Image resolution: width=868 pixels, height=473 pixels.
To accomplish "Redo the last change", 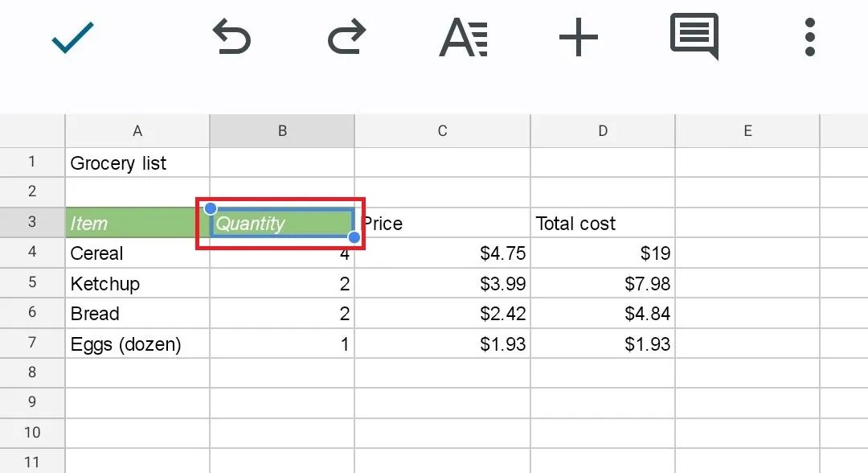I will pos(346,37).
